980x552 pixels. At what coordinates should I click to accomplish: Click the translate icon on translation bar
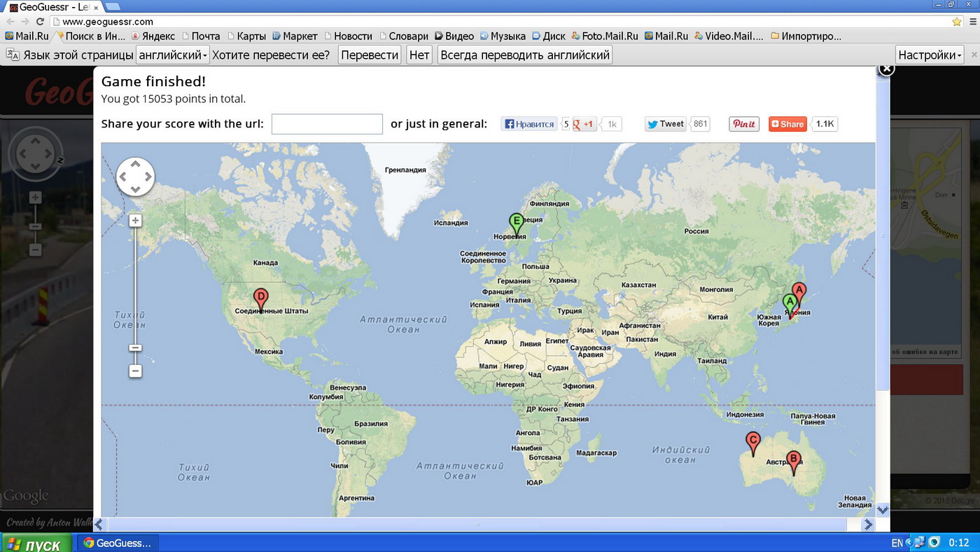[13, 55]
